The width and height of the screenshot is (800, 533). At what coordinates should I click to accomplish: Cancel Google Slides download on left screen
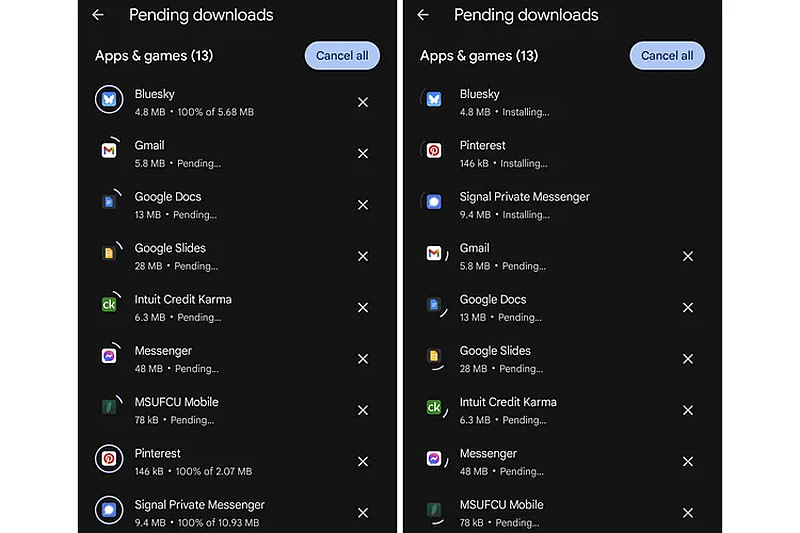coord(363,257)
